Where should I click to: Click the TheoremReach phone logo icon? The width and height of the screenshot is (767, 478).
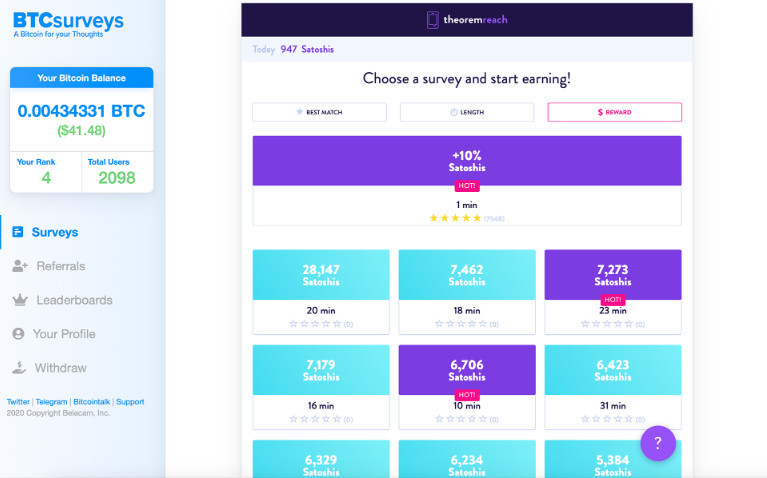click(432, 20)
